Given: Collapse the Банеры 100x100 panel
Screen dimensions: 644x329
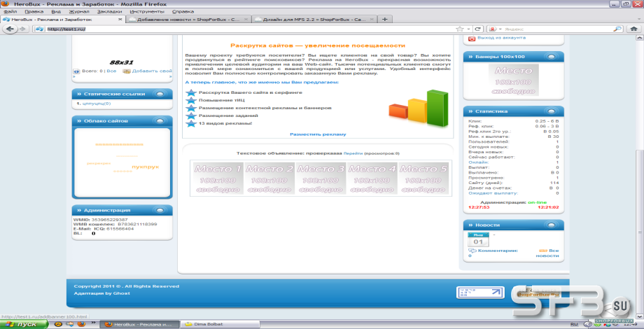Looking at the screenshot, I should pos(551,57).
